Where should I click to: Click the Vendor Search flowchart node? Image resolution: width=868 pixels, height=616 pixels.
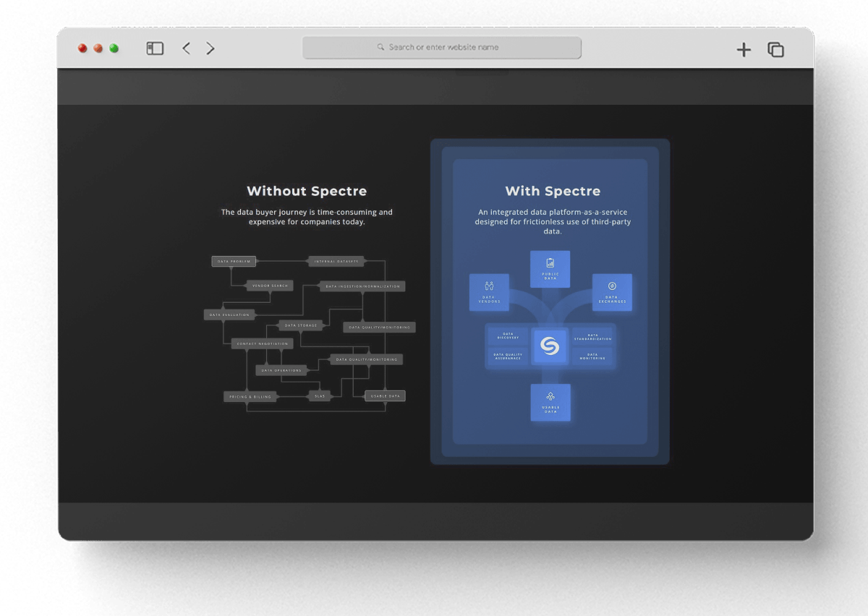271,286
